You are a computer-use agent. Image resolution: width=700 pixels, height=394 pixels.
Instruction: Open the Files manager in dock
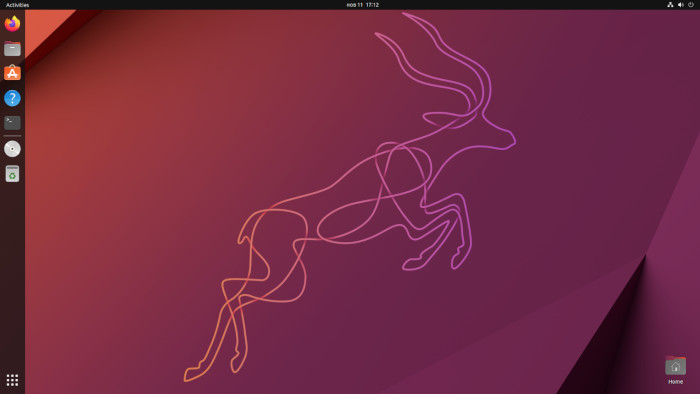pyautogui.click(x=12, y=48)
